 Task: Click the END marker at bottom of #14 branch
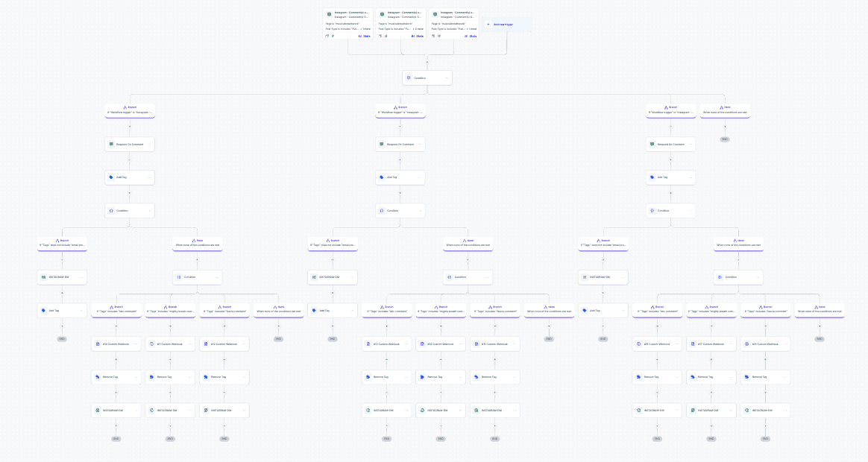point(441,439)
